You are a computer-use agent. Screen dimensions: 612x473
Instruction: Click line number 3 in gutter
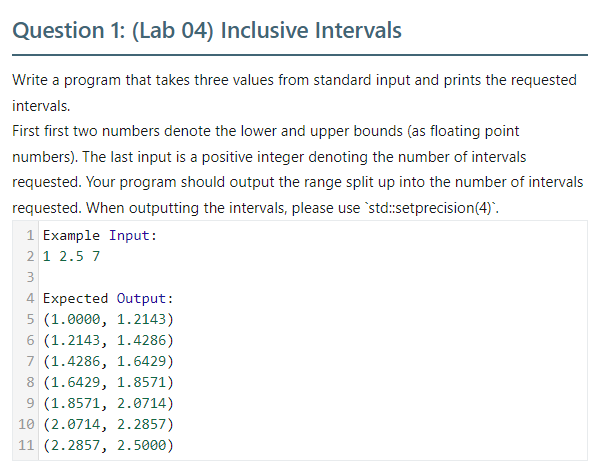tap(30, 277)
